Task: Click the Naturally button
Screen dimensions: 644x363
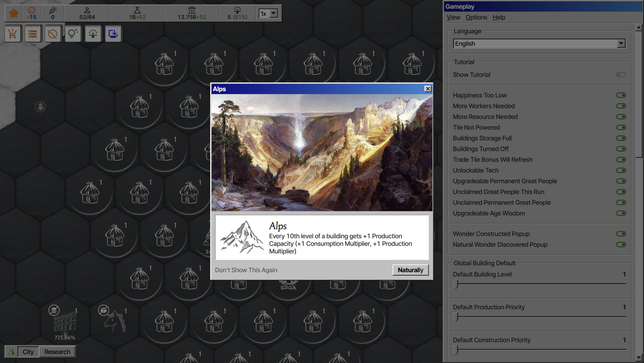Action: click(410, 270)
